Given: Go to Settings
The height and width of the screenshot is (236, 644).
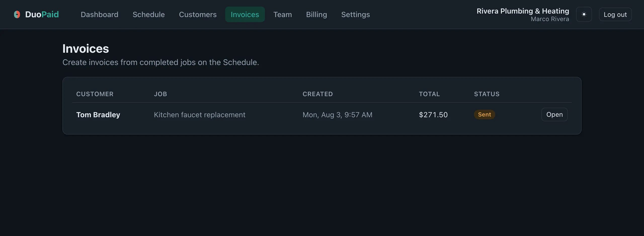Looking at the screenshot, I should (x=355, y=14).
